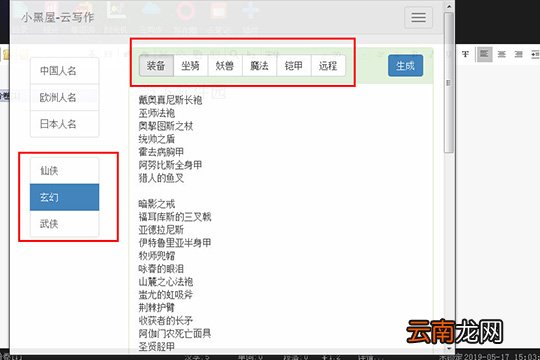Click the scrollbar up arrow
This screenshot has width=540, height=360.
coord(449,6)
